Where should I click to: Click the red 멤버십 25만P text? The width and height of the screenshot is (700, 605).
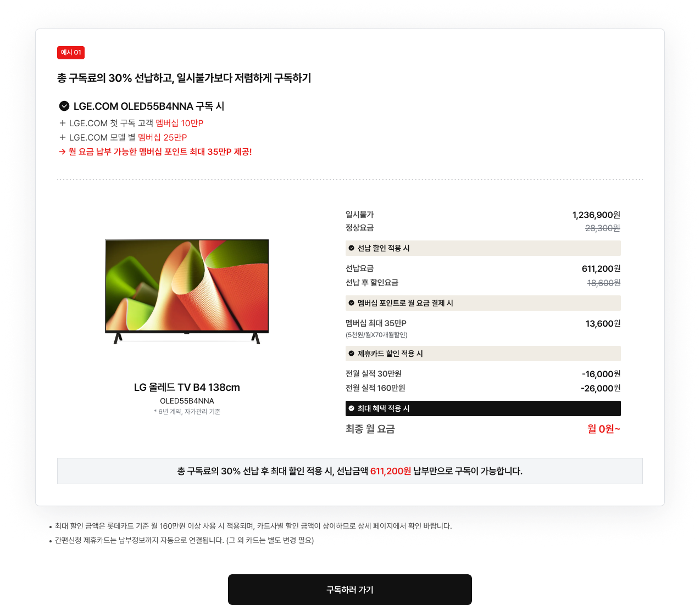point(163,137)
